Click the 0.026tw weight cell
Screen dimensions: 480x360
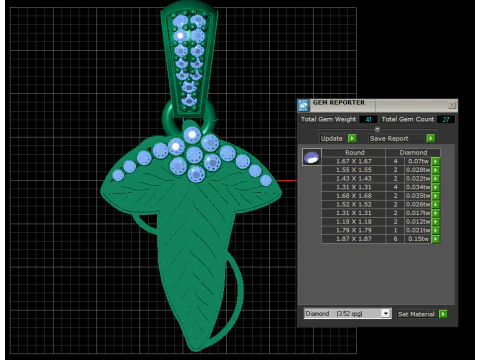tap(418, 205)
